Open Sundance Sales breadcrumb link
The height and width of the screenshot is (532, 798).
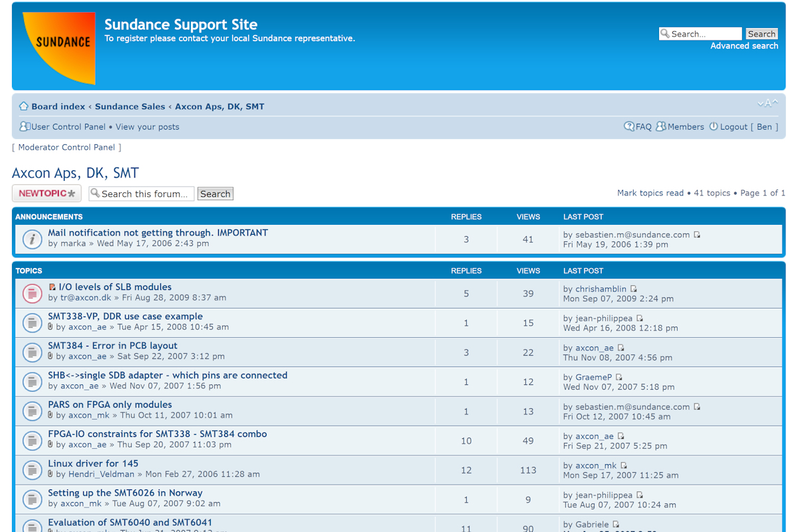point(130,106)
